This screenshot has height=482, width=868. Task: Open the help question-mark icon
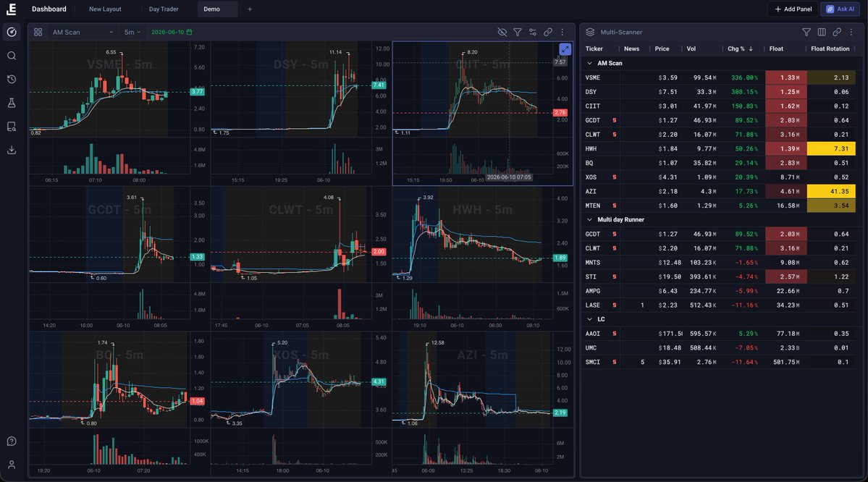(x=12, y=441)
